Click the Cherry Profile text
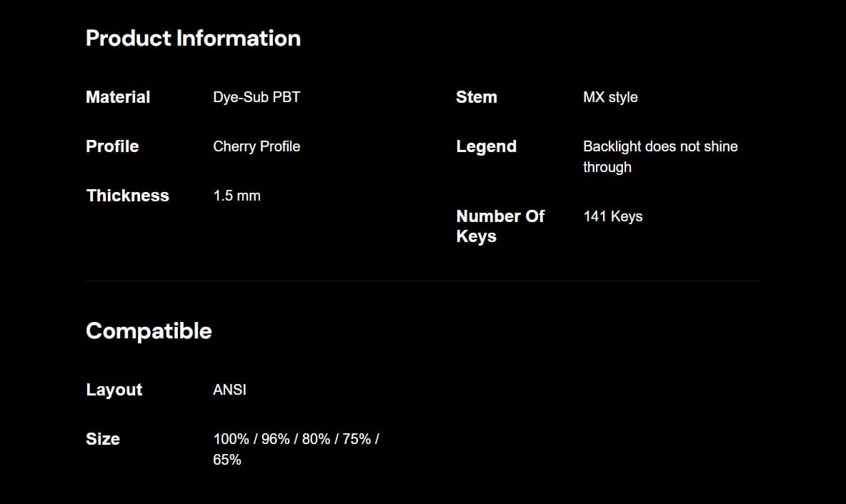Viewport: 846px width, 504px height. coord(257,146)
